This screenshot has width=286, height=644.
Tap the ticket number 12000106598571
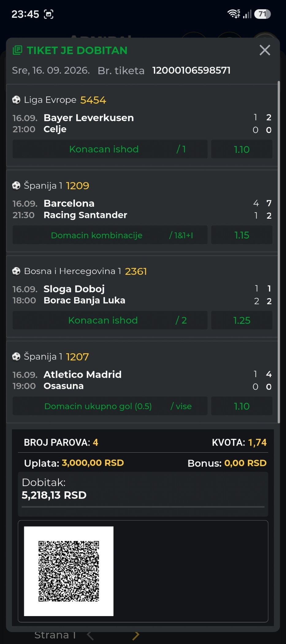191,70
